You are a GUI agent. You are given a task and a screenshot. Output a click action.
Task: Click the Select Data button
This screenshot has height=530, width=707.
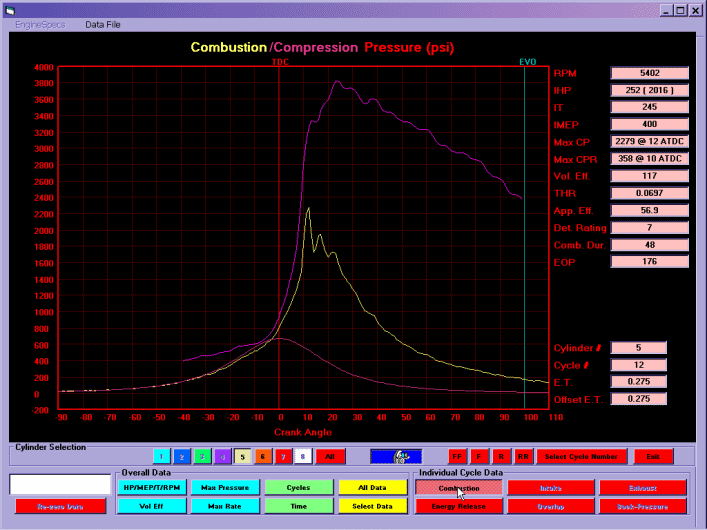[370, 506]
